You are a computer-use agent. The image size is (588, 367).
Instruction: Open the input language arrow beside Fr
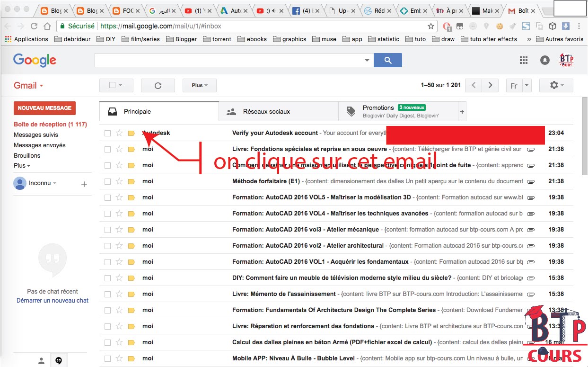tap(527, 86)
